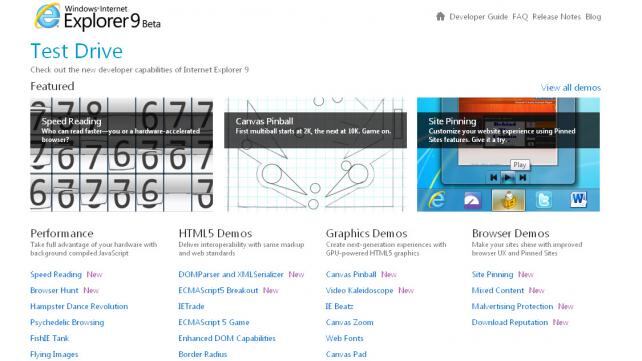
Task: Click the home icon in header
Action: click(440, 16)
